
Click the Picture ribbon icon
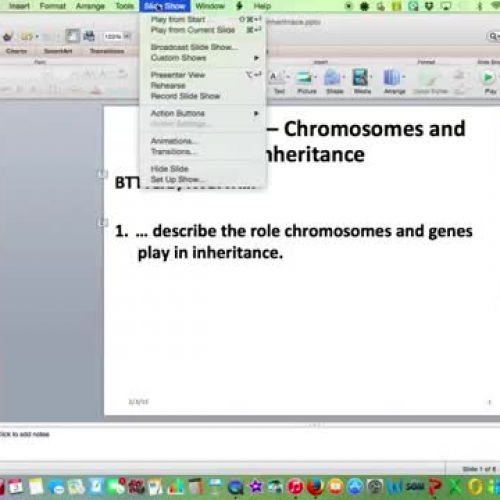(x=304, y=78)
